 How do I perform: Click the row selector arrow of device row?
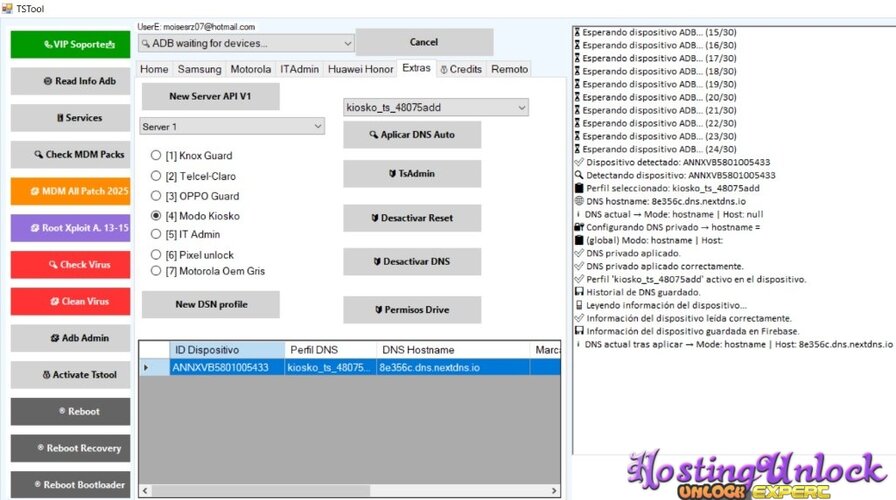[154, 367]
